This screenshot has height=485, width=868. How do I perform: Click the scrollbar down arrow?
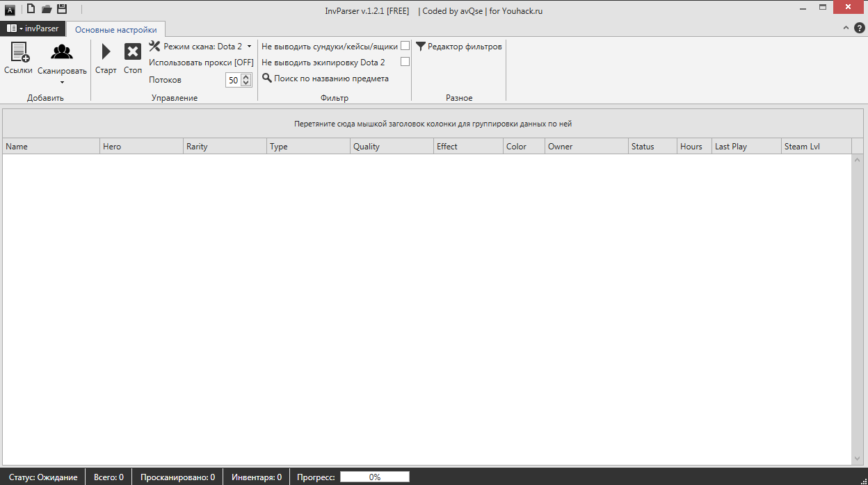858,459
